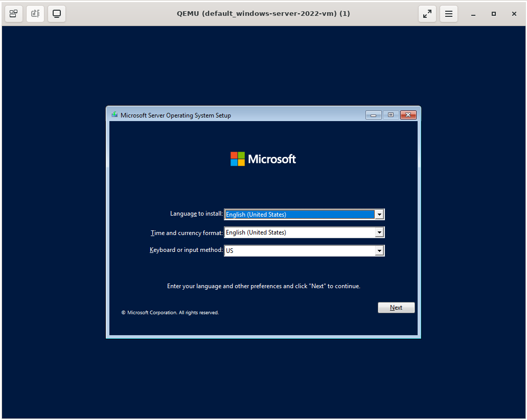The image size is (527, 420).
Task: Close the Microsoft Server Setup dialog
Action: click(408, 115)
